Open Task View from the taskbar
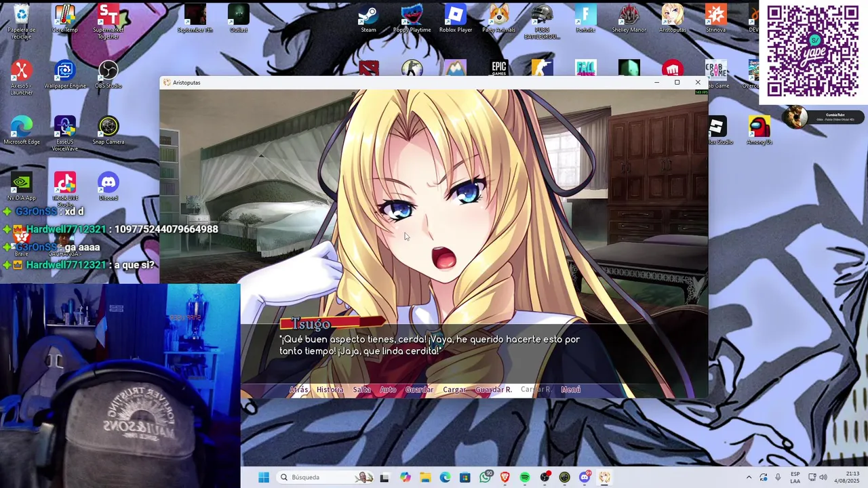This screenshot has height=488, width=868. pyautogui.click(x=384, y=477)
